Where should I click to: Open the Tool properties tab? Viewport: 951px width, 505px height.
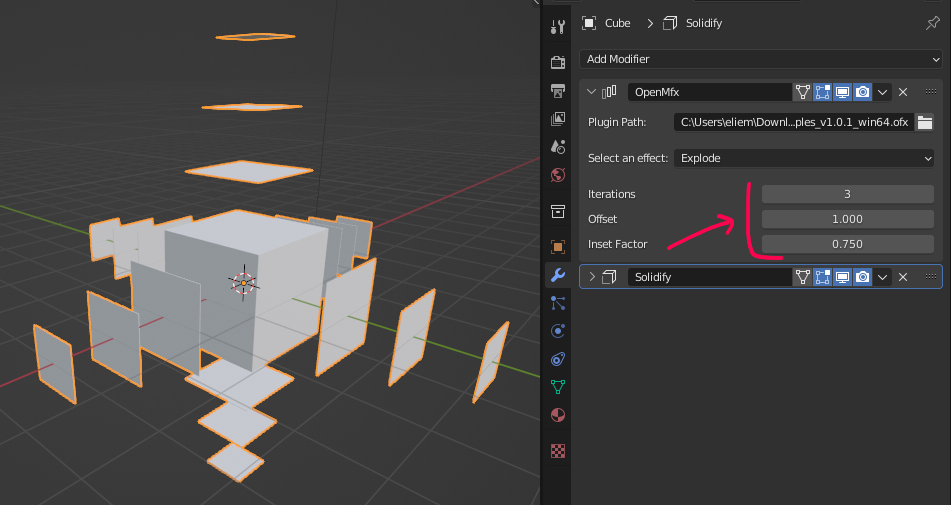[558, 27]
